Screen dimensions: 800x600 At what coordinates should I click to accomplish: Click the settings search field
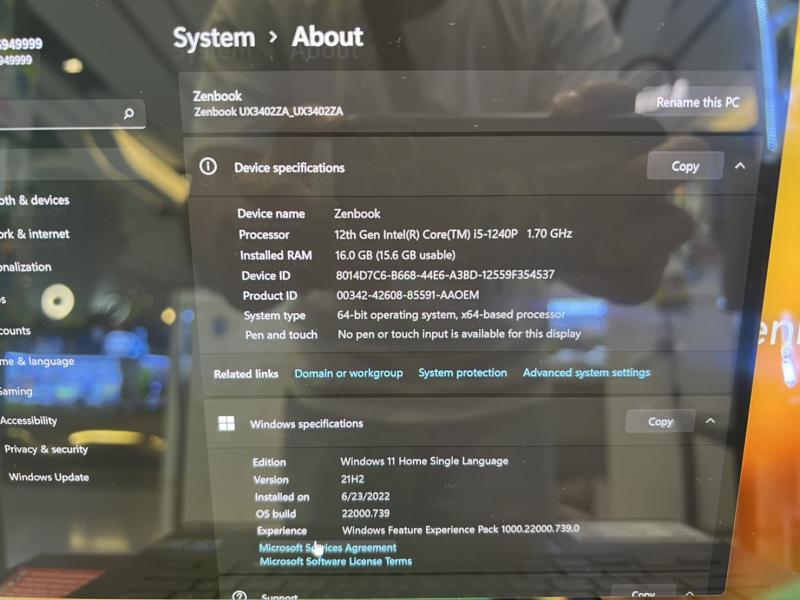(71, 113)
